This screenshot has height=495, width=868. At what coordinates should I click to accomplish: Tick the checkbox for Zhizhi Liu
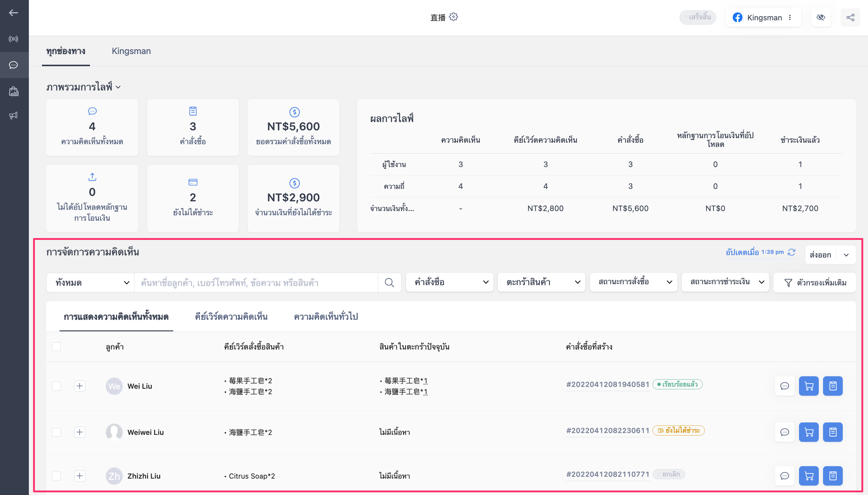click(x=57, y=476)
